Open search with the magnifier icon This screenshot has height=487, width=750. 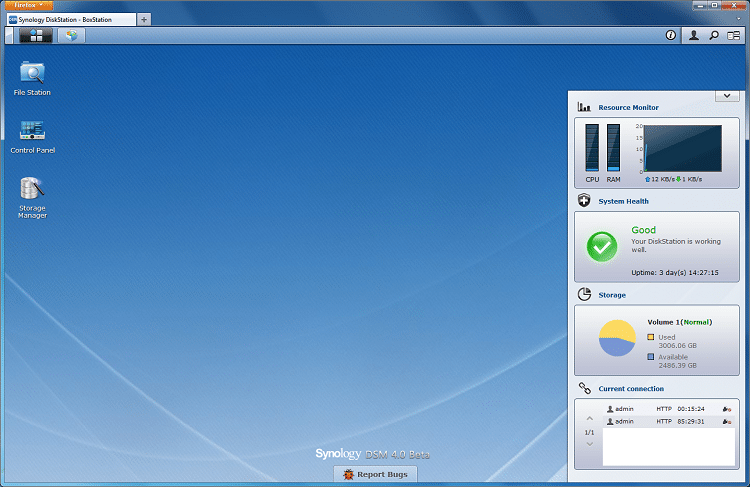(x=714, y=35)
